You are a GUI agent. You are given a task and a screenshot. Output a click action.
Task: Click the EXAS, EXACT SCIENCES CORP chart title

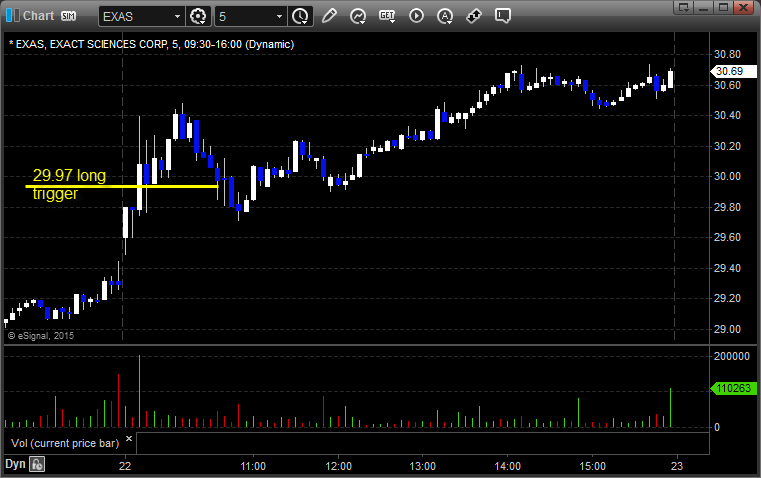tap(151, 44)
